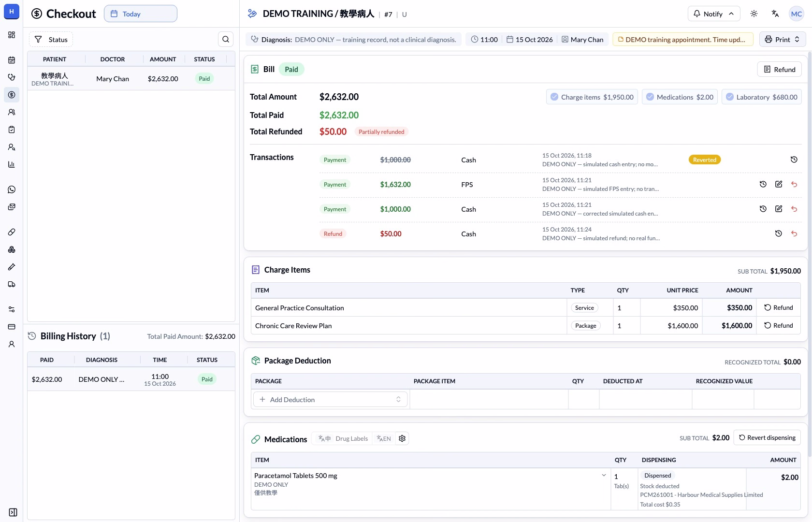Screen dimensions: 812x522
Task: View history of the $50.00 refund
Action: coord(779,233)
